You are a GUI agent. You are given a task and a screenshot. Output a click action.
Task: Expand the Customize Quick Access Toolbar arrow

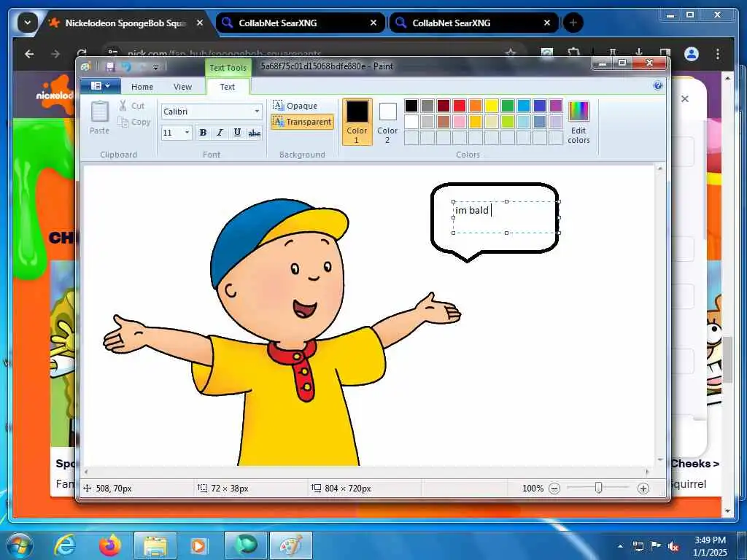coord(155,68)
